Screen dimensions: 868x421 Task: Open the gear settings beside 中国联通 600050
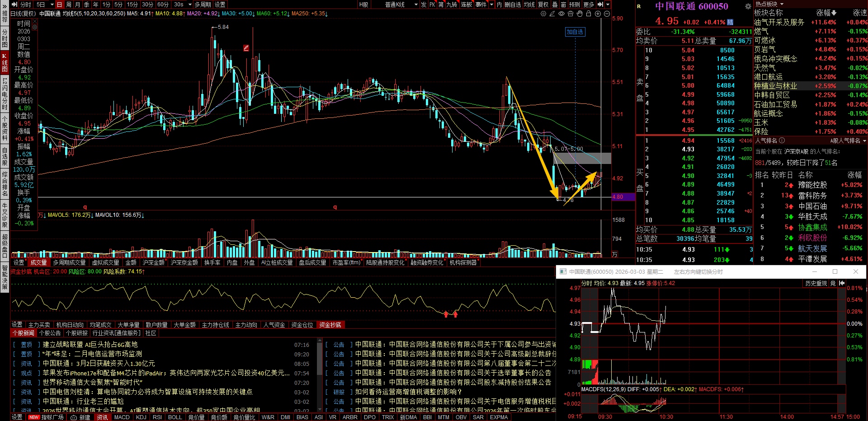(748, 6)
